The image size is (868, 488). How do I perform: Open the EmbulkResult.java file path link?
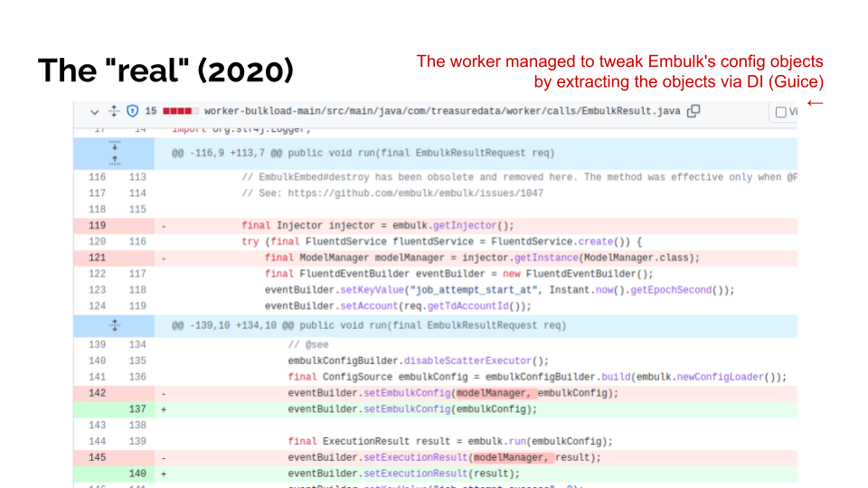click(442, 111)
